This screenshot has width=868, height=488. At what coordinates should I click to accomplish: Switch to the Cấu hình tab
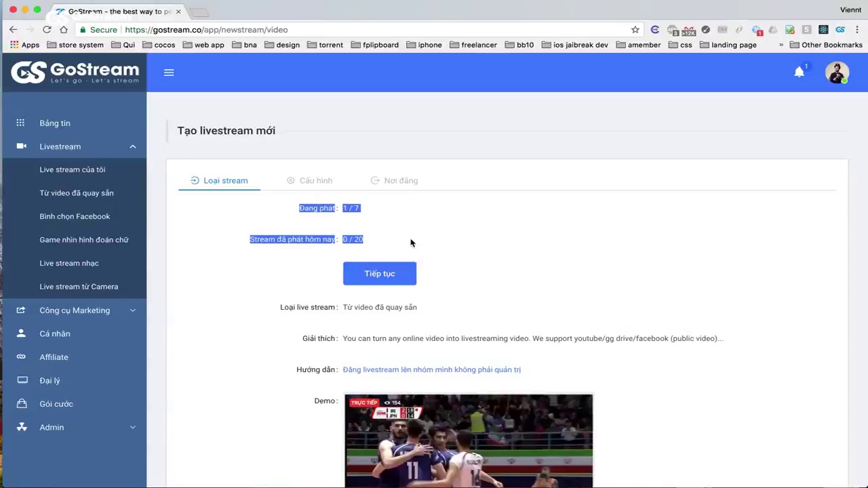point(309,180)
